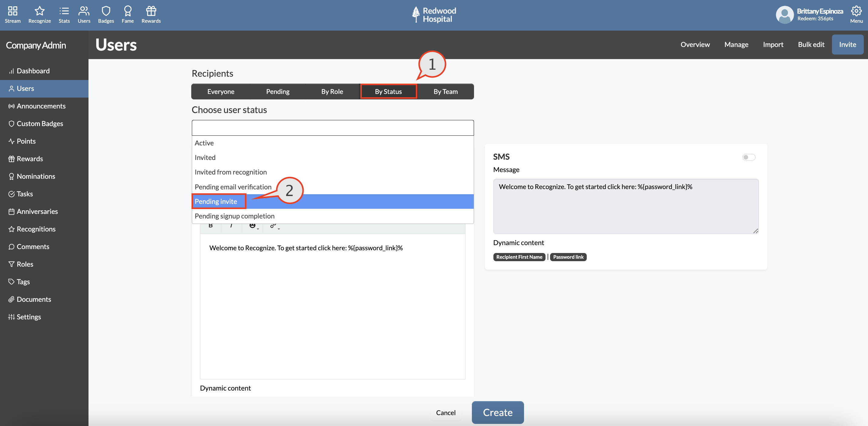Click the Redwood Hospital logo
This screenshot has width=868, height=426.
point(434,15)
